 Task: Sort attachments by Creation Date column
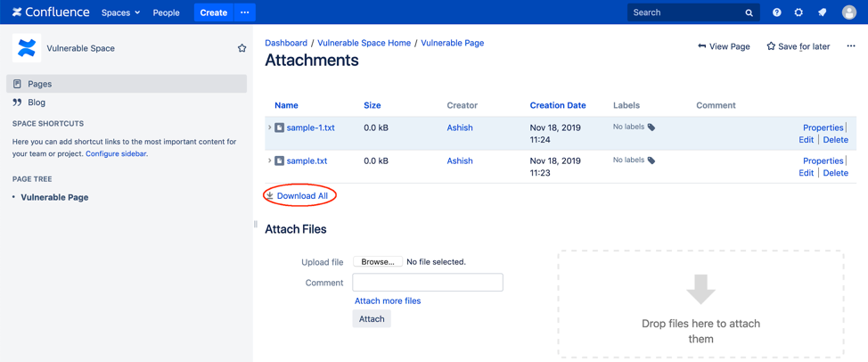pyautogui.click(x=558, y=105)
